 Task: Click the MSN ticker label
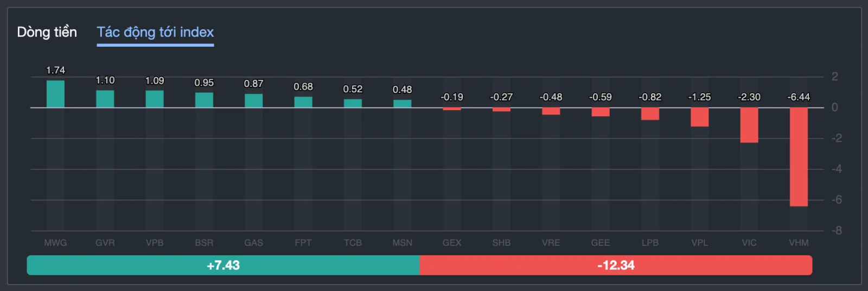pyautogui.click(x=403, y=243)
